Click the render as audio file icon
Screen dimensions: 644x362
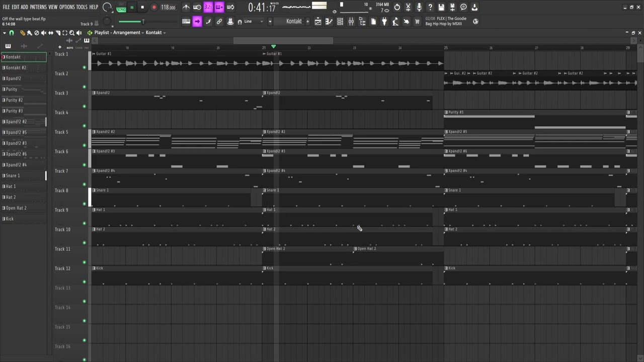(x=452, y=7)
